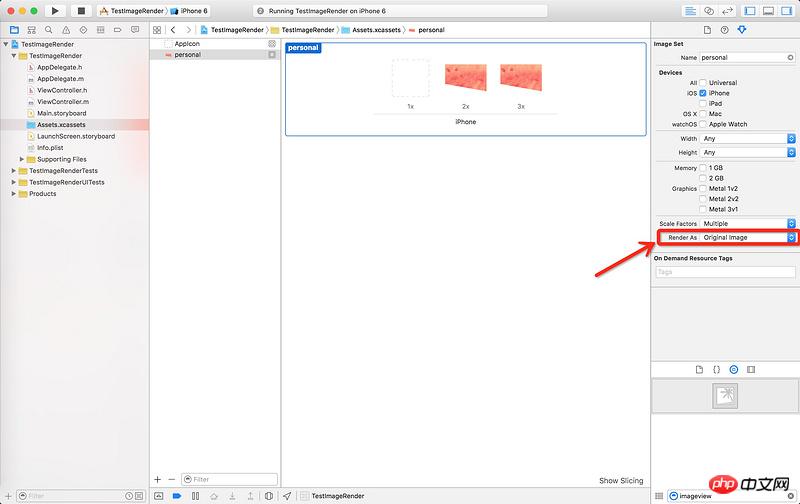This screenshot has height=504, width=800.
Task: Open the Issue navigator tab
Action: [x=66, y=30]
